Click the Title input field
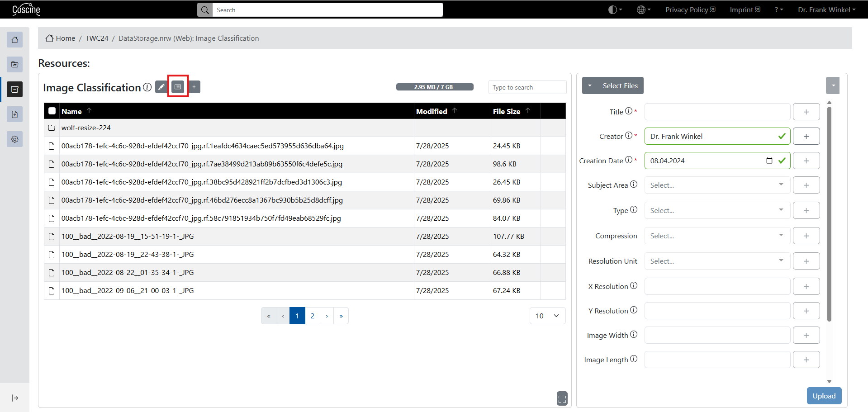 click(x=717, y=112)
